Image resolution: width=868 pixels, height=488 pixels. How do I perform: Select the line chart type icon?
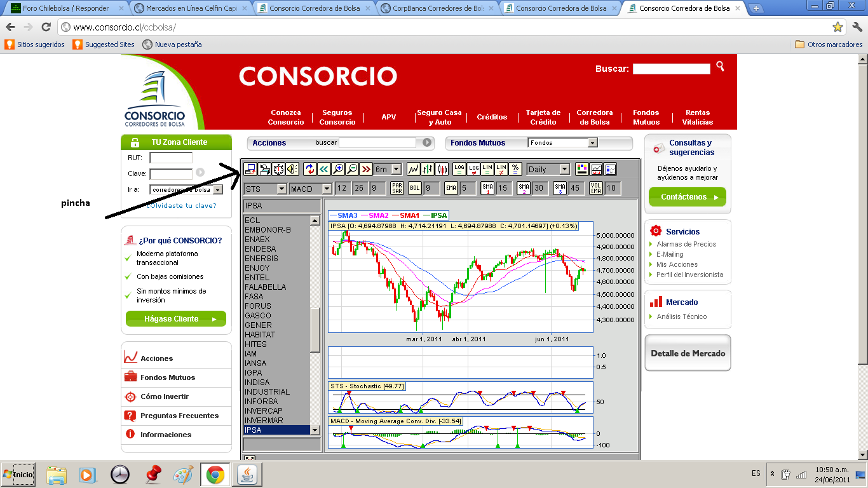[414, 169]
